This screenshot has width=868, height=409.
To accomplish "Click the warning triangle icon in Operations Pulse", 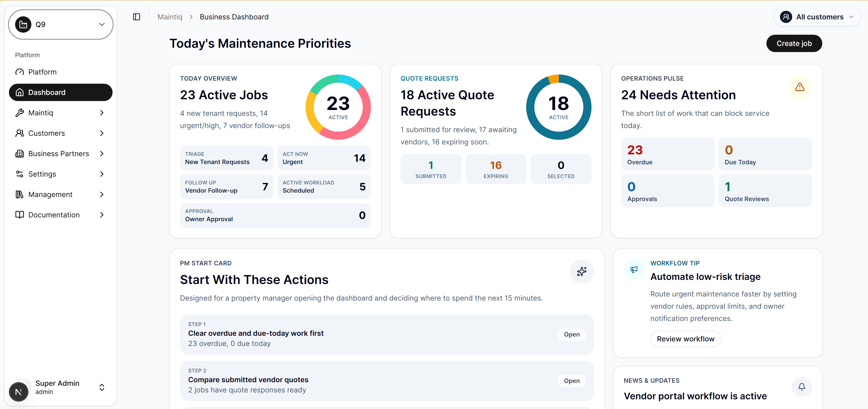I will tap(800, 87).
